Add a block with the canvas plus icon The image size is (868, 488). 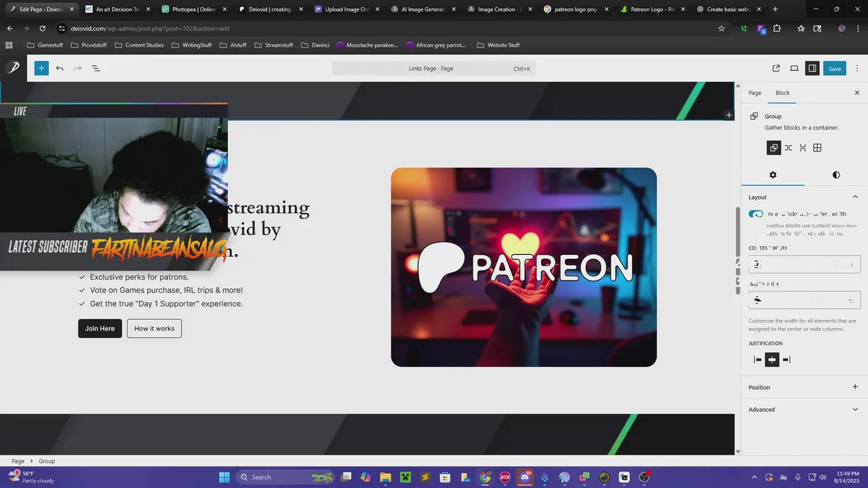[x=729, y=115]
